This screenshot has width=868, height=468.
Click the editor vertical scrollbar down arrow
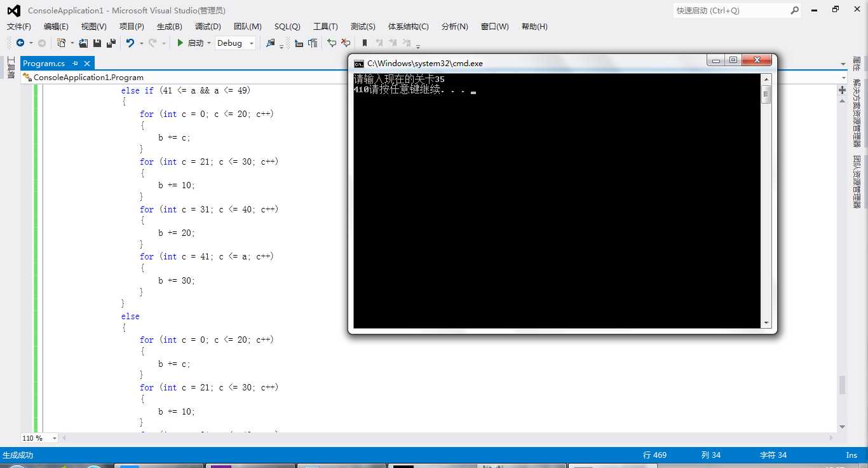point(842,427)
